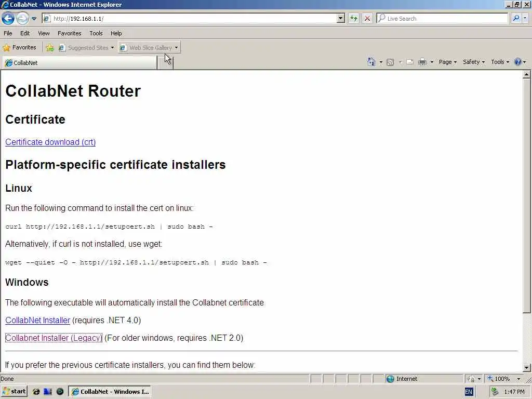Click the Back navigation arrow

(8, 18)
